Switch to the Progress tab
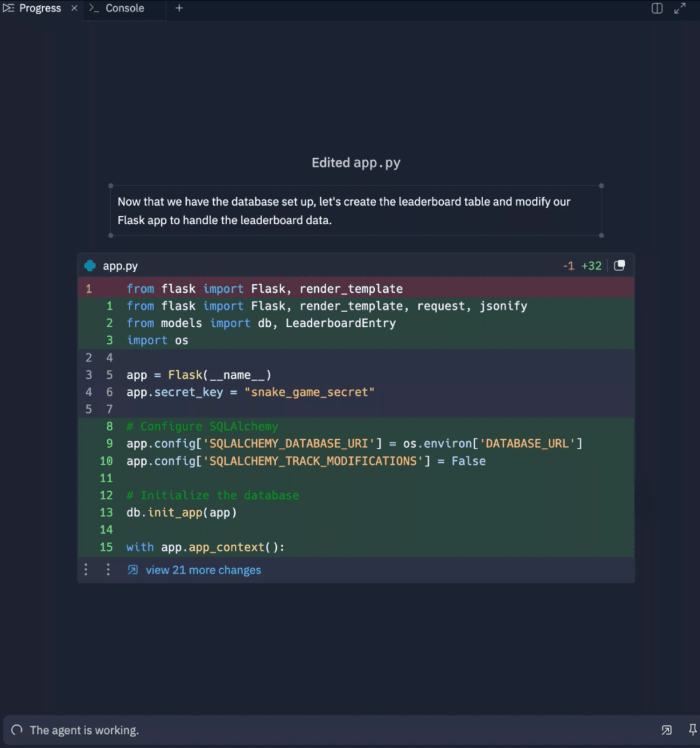Image resolution: width=700 pixels, height=748 pixels. pyautogui.click(x=39, y=8)
